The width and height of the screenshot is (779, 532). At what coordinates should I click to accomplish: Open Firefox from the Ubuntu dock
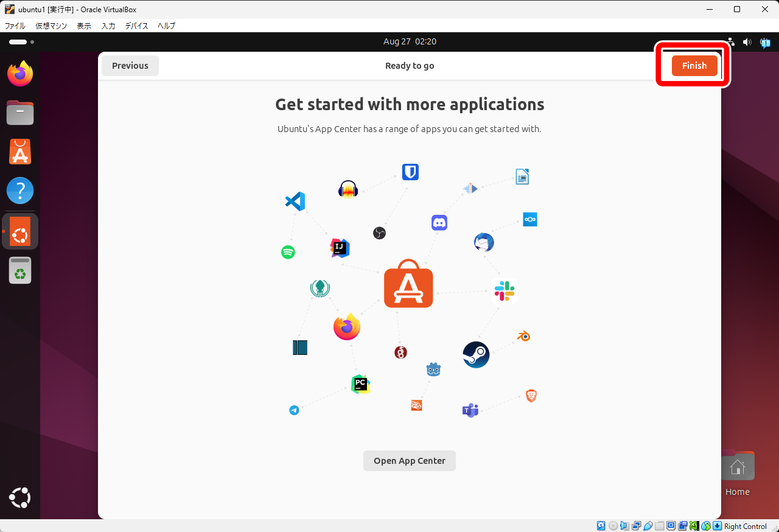point(20,74)
